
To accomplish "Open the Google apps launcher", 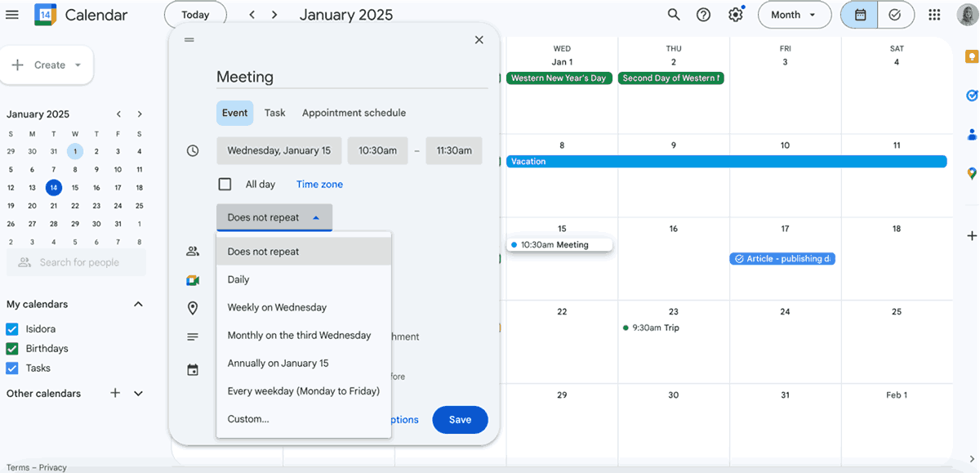I will click(x=933, y=14).
